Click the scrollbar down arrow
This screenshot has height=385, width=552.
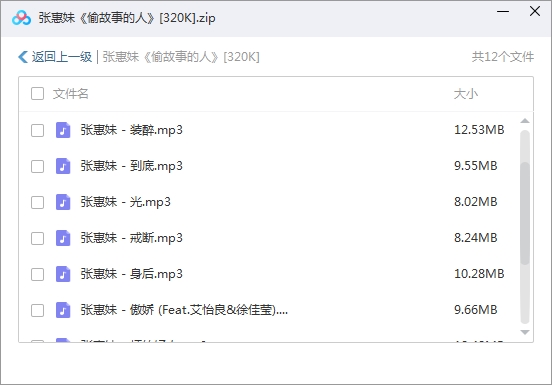[x=525, y=332]
